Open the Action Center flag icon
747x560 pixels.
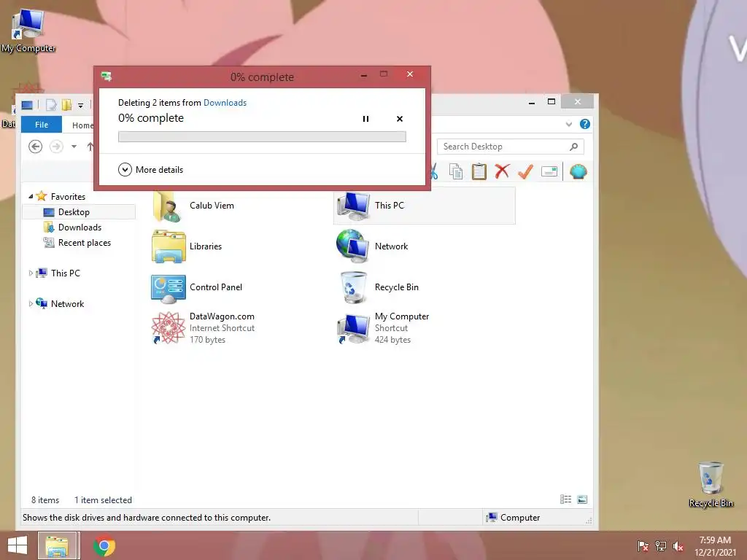pyautogui.click(x=643, y=546)
